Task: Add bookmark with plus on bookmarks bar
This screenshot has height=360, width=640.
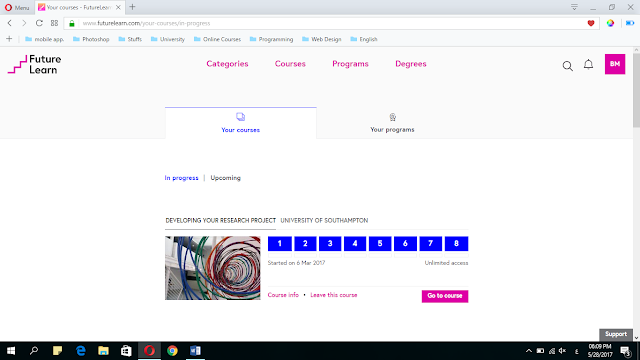Action: [x=9, y=39]
